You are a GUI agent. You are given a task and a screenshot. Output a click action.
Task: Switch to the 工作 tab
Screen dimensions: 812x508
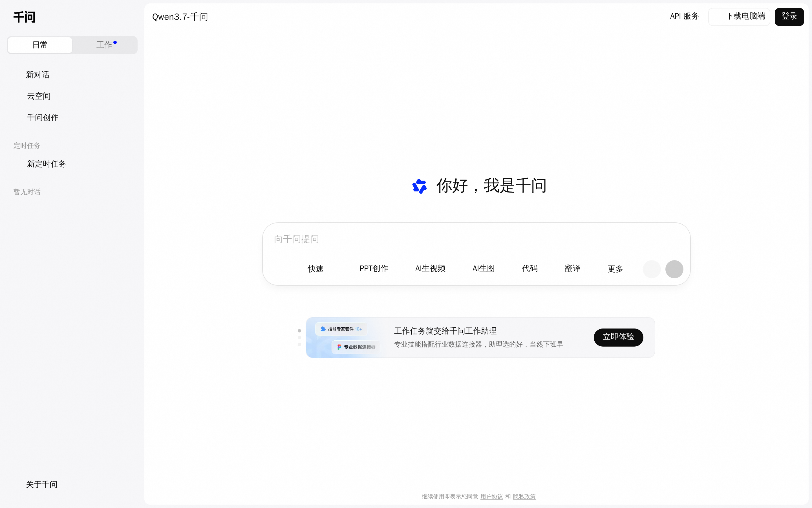(105, 45)
